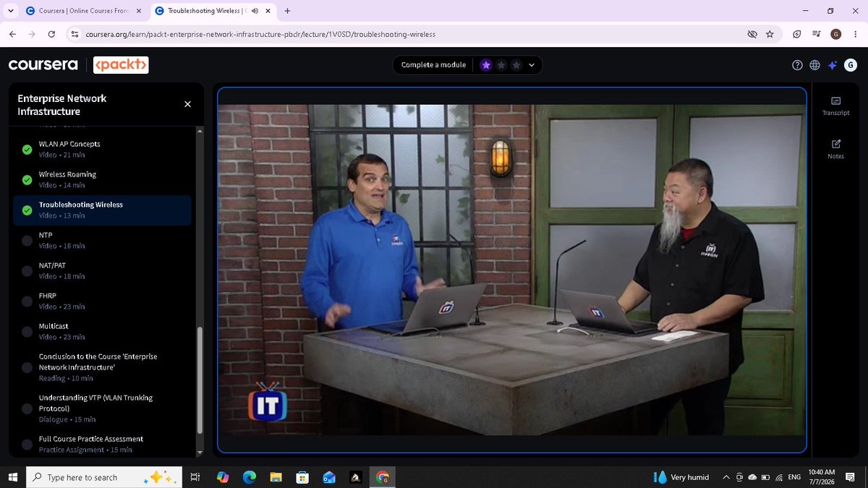Open the Multicast video lesson
The width and height of the screenshot is (868, 488).
(102, 331)
